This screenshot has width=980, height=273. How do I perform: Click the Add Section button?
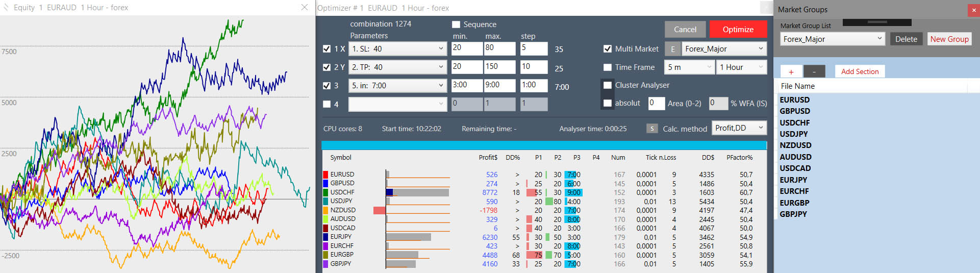click(x=860, y=71)
